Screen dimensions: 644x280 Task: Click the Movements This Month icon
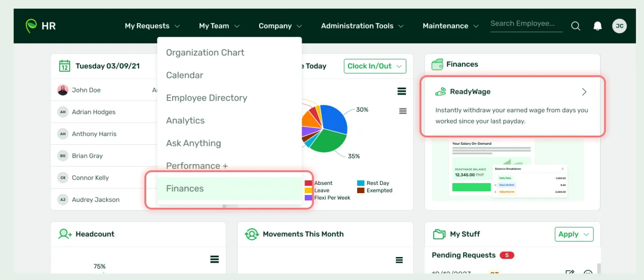pyautogui.click(x=251, y=234)
